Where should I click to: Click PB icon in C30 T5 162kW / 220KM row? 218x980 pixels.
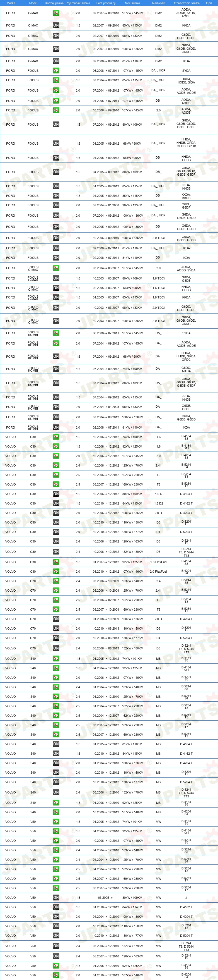click(56, 475)
